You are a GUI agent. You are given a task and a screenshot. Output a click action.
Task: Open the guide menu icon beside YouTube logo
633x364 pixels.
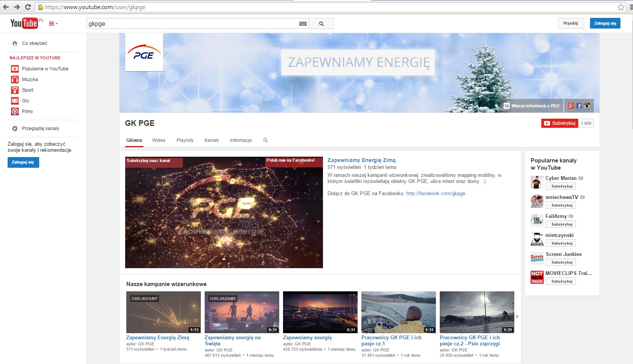(53, 24)
